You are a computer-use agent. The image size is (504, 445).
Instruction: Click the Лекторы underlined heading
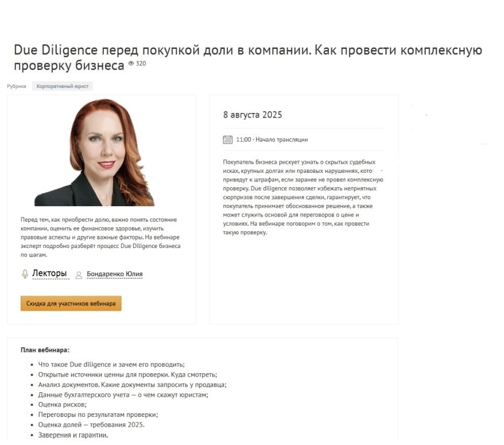[49, 273]
